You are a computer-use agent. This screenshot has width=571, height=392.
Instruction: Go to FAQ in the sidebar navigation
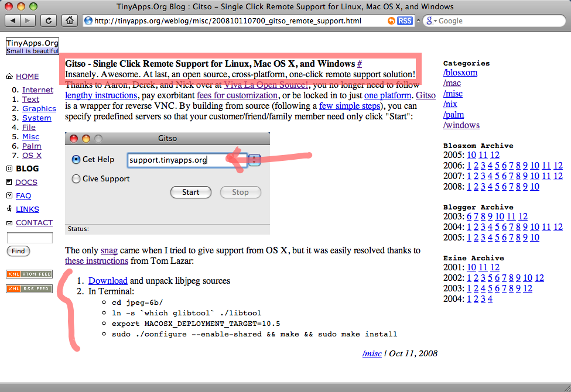tap(23, 195)
